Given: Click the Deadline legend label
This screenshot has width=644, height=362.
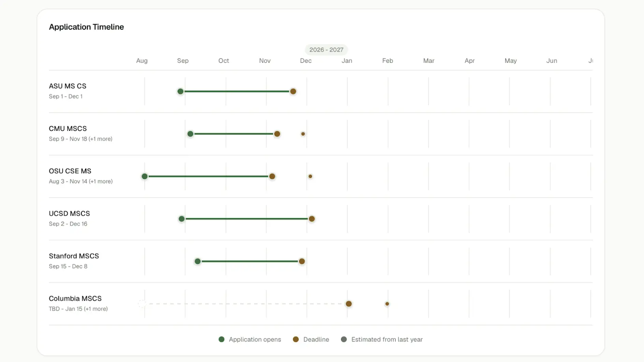Looking at the screenshot, I should 316,340.
